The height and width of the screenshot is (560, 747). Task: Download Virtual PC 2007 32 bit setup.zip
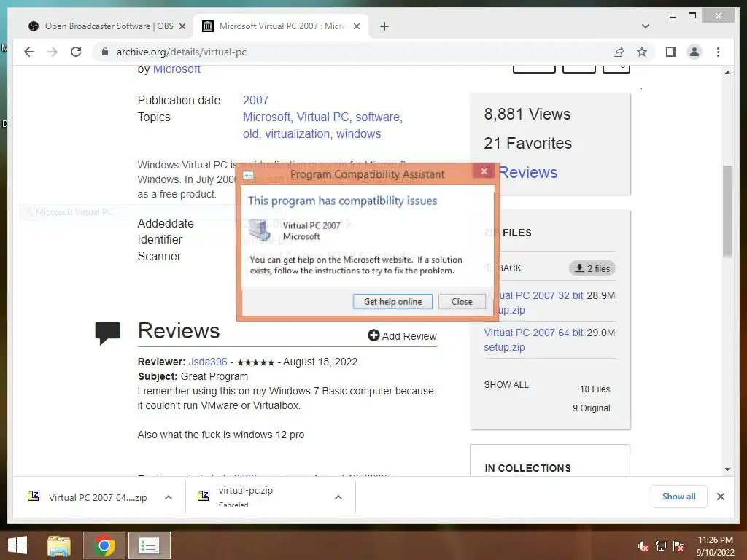tap(533, 303)
